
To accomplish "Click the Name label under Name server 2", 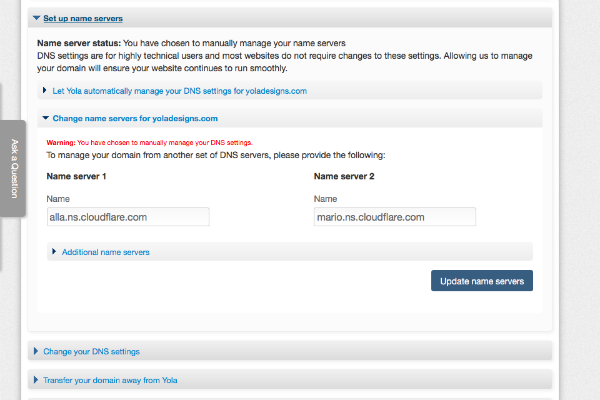I will coord(326,199).
